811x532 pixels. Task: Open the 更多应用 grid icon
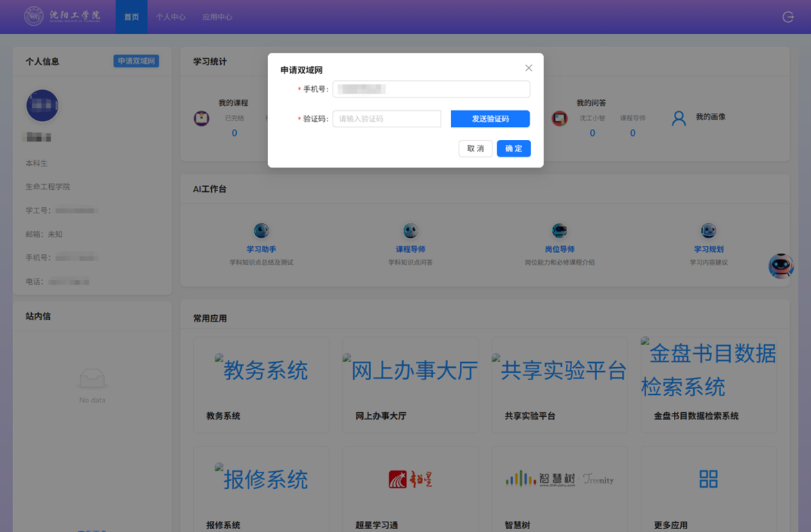click(708, 479)
